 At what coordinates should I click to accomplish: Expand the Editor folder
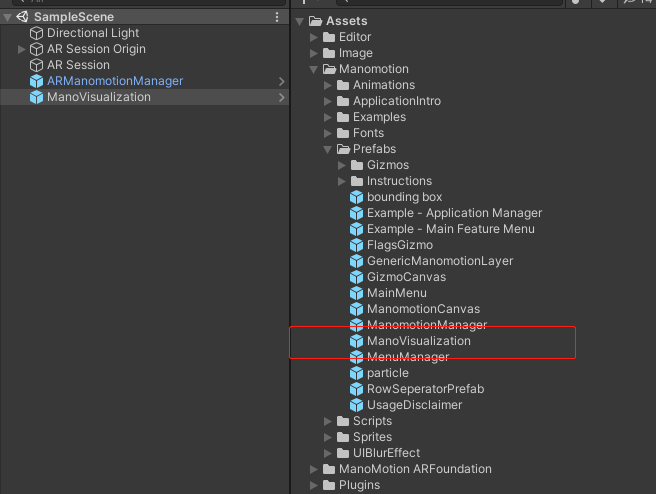(x=314, y=37)
